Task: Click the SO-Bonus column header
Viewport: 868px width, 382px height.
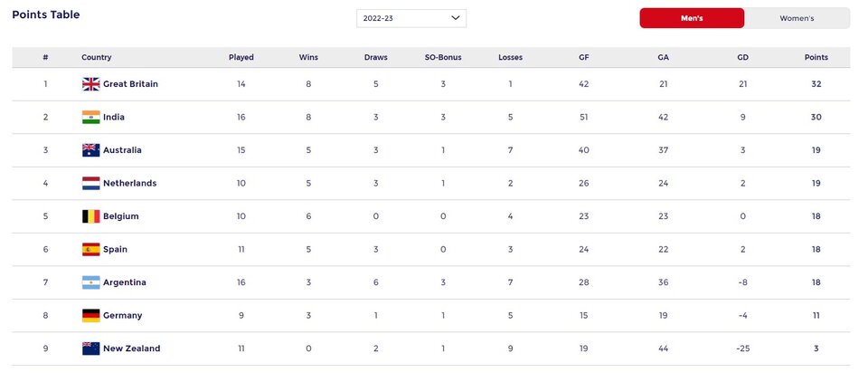Action: click(443, 57)
